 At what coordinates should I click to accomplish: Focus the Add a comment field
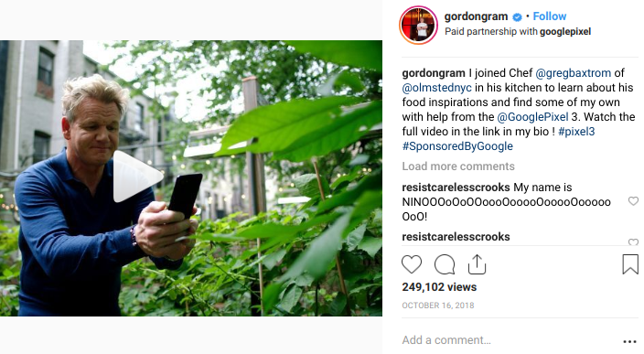[x=510, y=340]
